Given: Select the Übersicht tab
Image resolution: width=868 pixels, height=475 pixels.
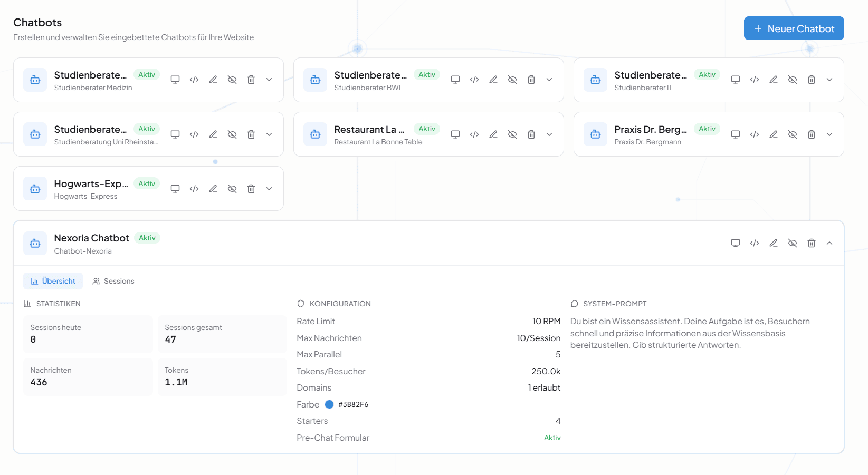Looking at the screenshot, I should pyautogui.click(x=53, y=281).
